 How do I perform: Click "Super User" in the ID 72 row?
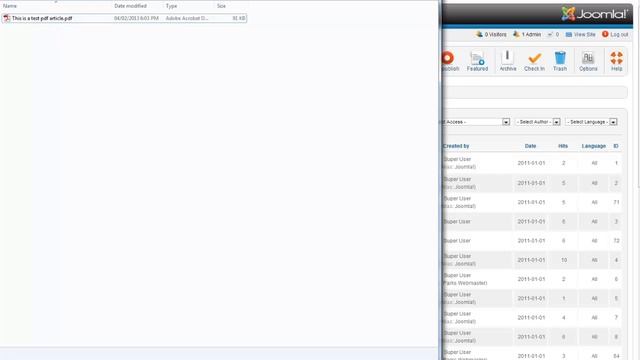[x=457, y=241]
